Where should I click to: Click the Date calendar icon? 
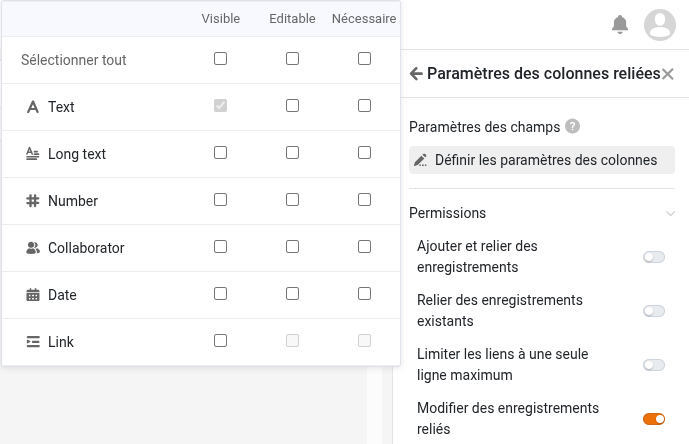33,295
